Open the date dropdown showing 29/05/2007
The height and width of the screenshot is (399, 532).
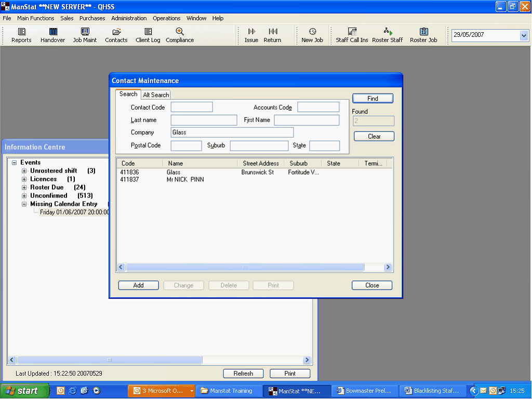523,35
